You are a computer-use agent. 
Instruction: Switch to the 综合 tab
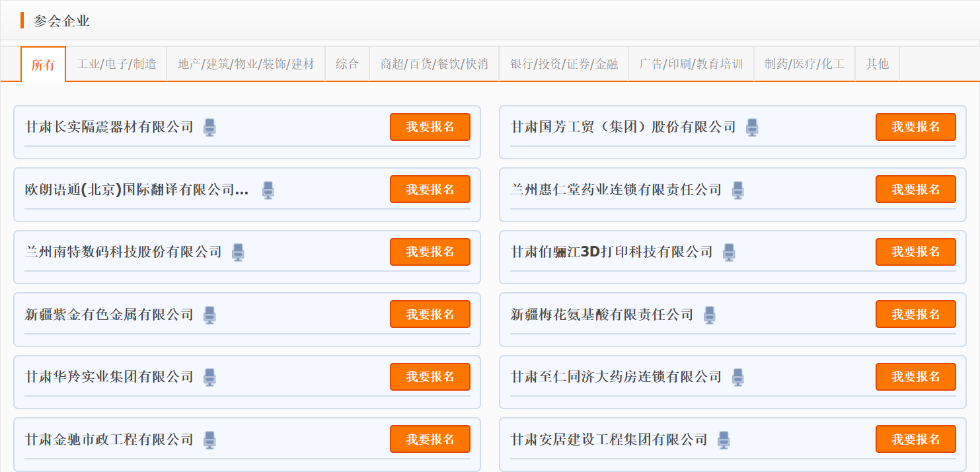347,64
